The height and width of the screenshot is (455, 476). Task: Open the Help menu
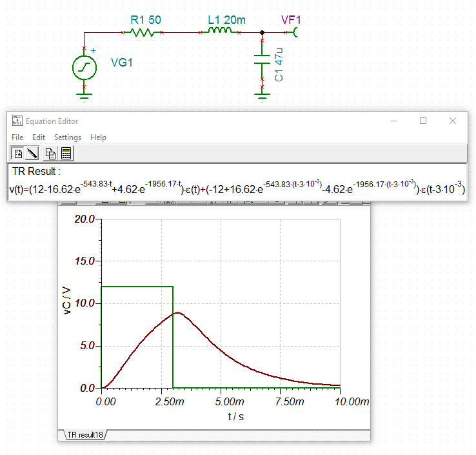tap(98, 137)
